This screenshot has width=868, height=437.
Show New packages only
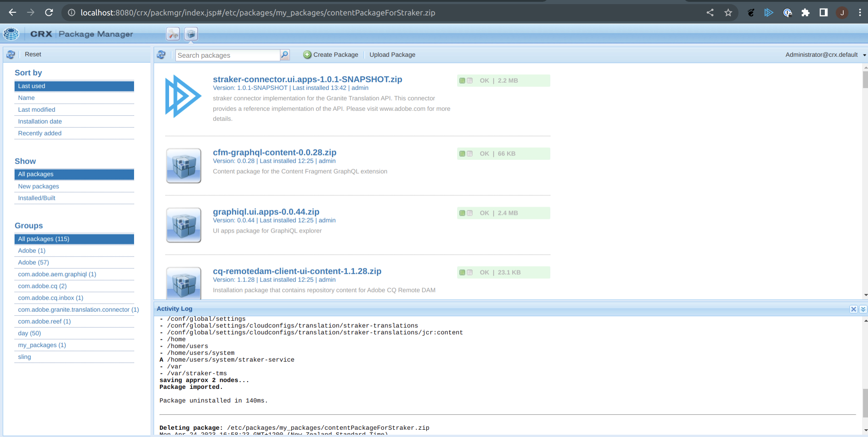click(x=74, y=187)
